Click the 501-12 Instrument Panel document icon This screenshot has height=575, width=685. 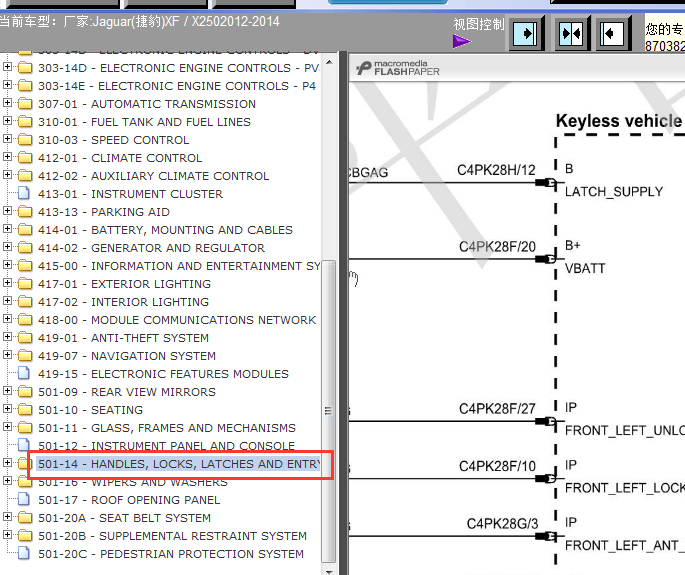[x=24, y=444]
